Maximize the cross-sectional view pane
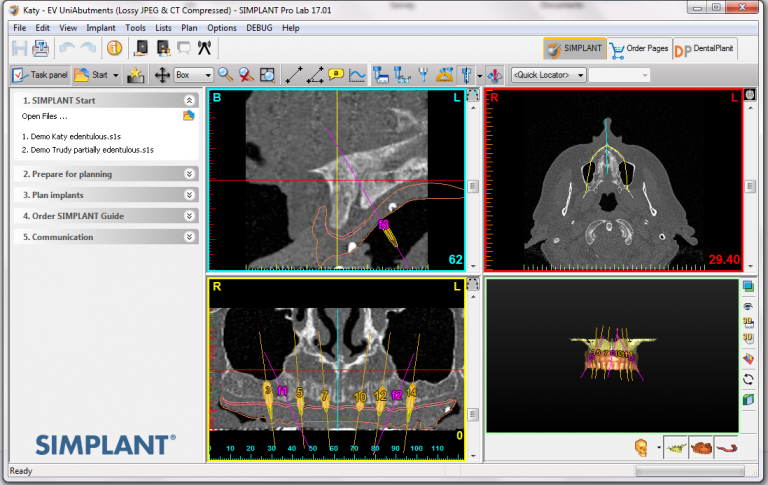 pos(473,95)
